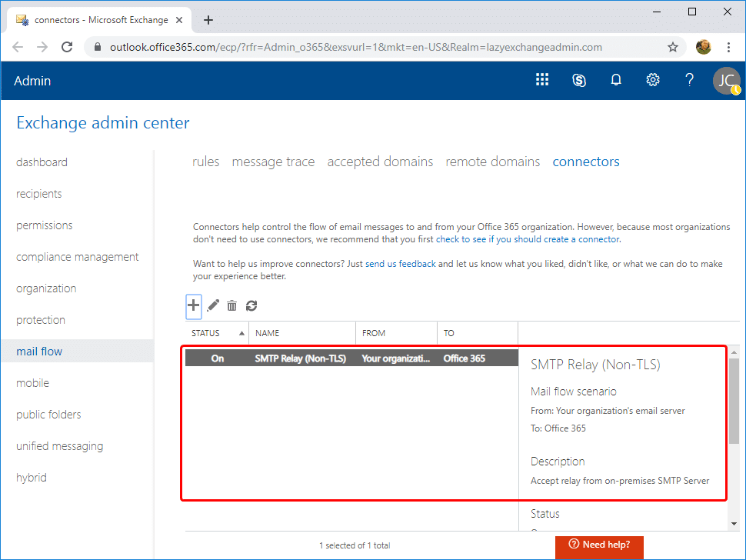
Task: Refresh the connectors list
Action: tap(251, 305)
